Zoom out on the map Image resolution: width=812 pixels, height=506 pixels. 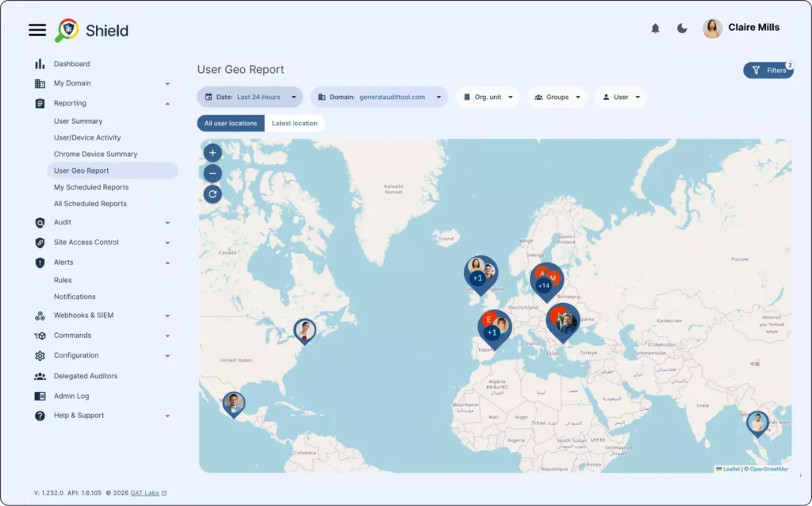click(212, 173)
